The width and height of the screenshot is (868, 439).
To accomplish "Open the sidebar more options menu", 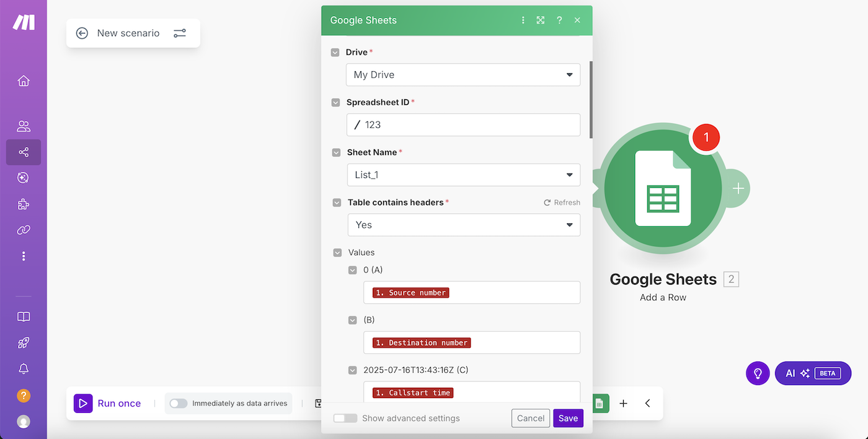I will pos(24,256).
